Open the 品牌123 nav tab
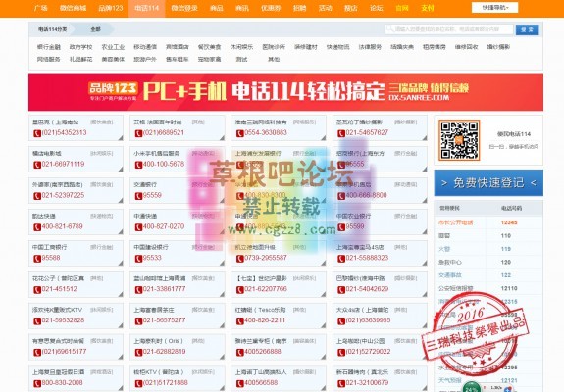This screenshot has height=392, width=564. pos(111,8)
